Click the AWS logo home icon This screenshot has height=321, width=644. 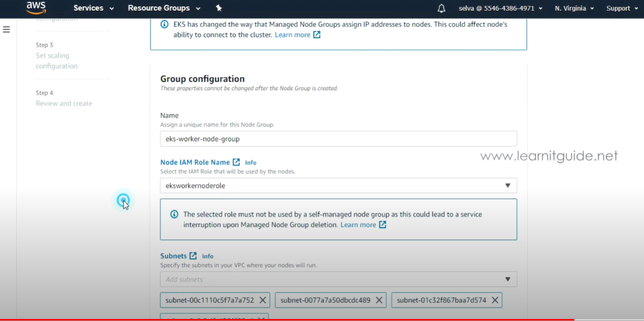coord(36,8)
